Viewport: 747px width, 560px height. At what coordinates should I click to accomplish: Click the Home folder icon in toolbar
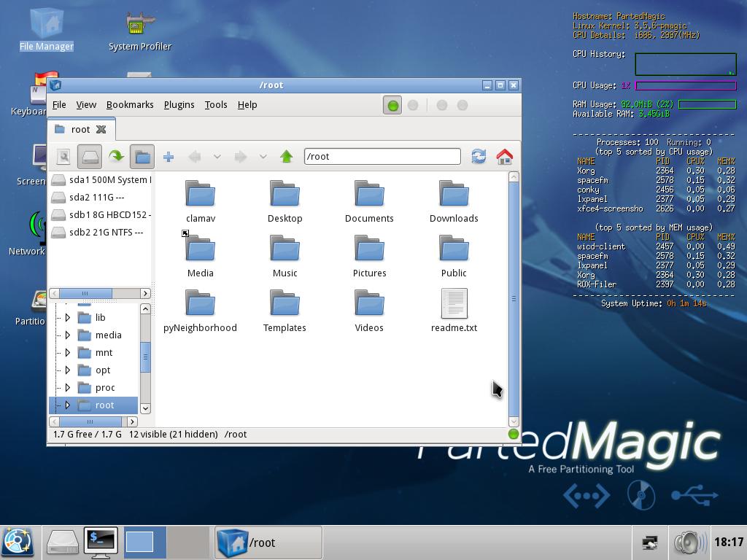click(x=504, y=157)
